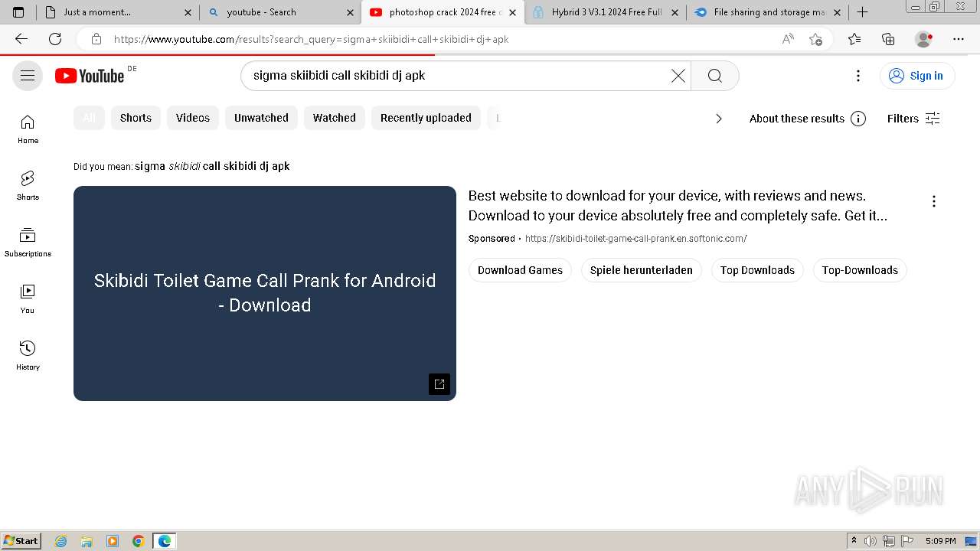Click the magnifier search button
This screenshot has height=551, width=980.
coord(715,76)
